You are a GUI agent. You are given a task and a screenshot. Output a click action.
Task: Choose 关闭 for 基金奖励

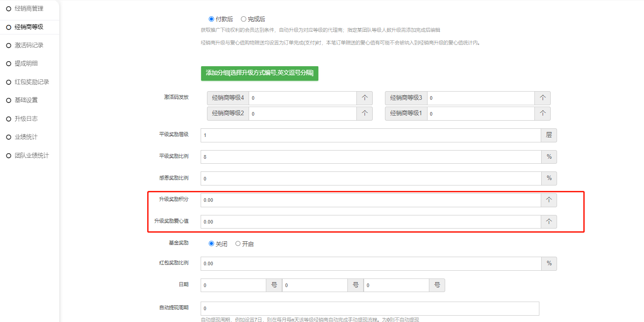point(211,244)
